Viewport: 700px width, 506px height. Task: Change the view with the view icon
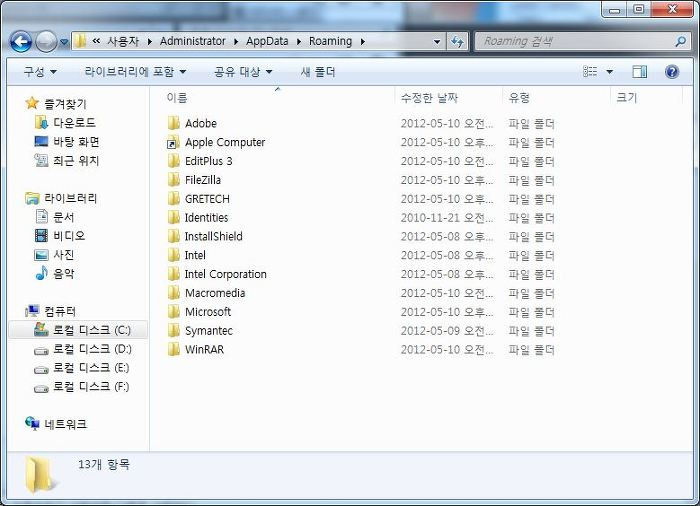tap(590, 71)
